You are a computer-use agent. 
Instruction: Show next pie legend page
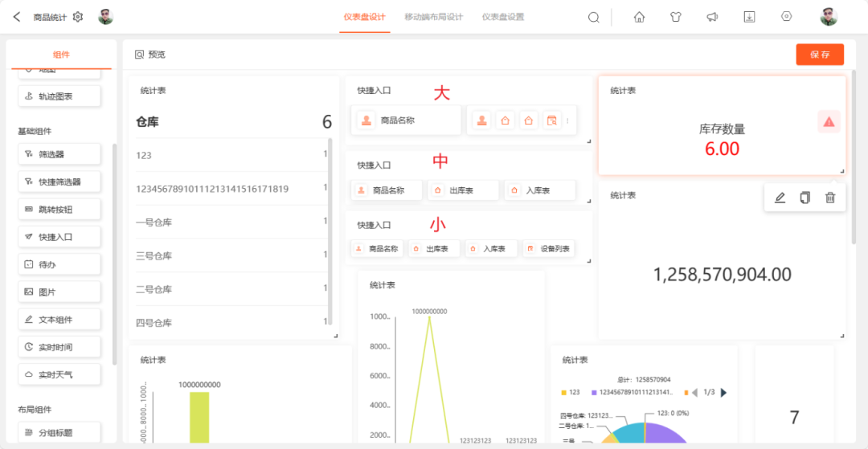point(723,392)
